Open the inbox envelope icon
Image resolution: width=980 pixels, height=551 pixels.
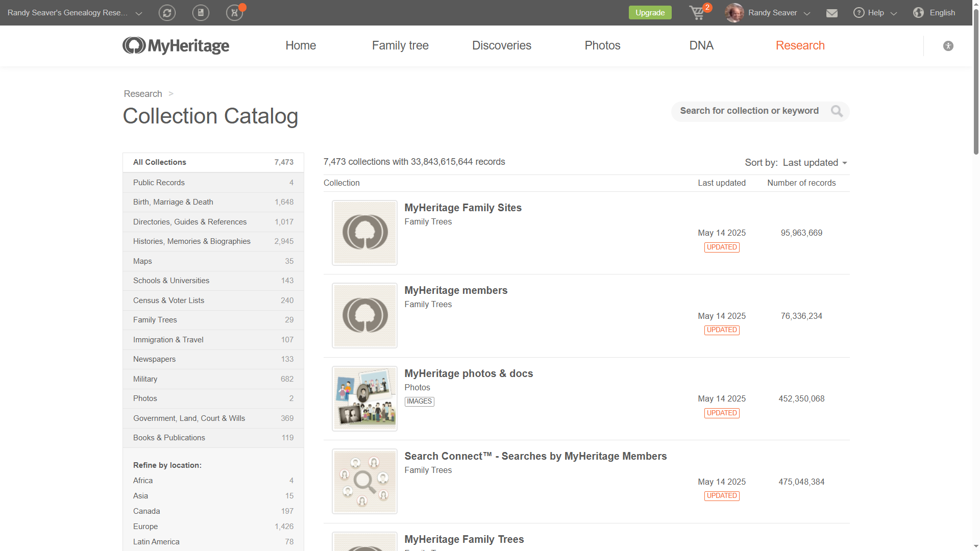coord(832,13)
